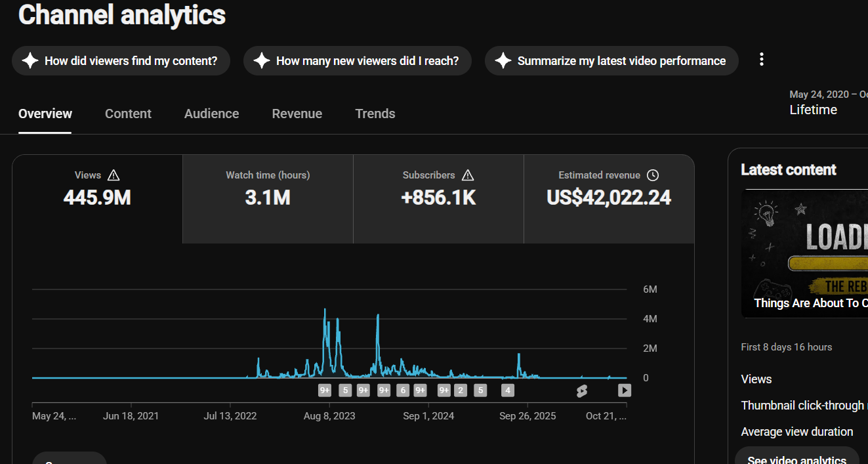This screenshot has width=868, height=464.
Task: Click the warning triangle beside Subscribers metric
Action: tap(468, 175)
